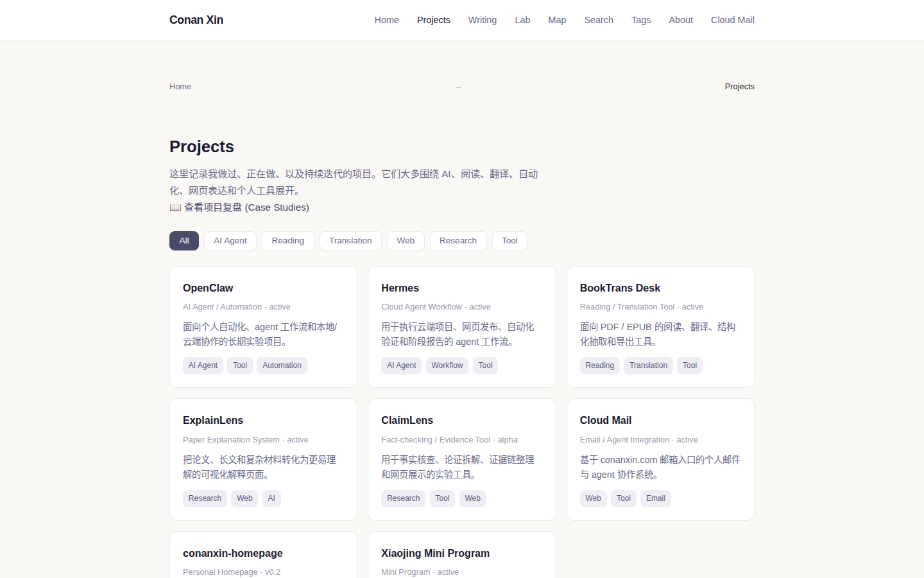Click the AI Agent tag on OpenClaw card
The image size is (924, 578).
tap(203, 365)
